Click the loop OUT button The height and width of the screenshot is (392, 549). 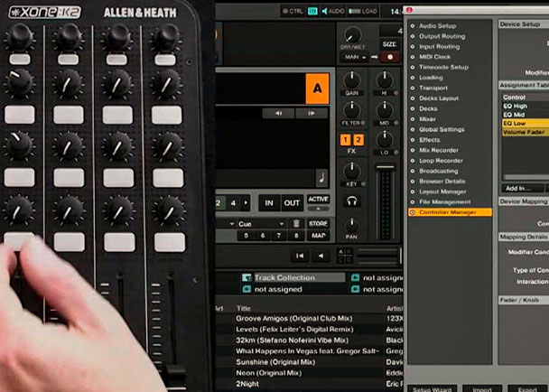coord(292,203)
